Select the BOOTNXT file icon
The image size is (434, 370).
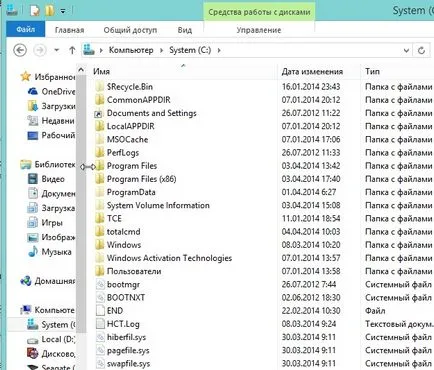100,297
